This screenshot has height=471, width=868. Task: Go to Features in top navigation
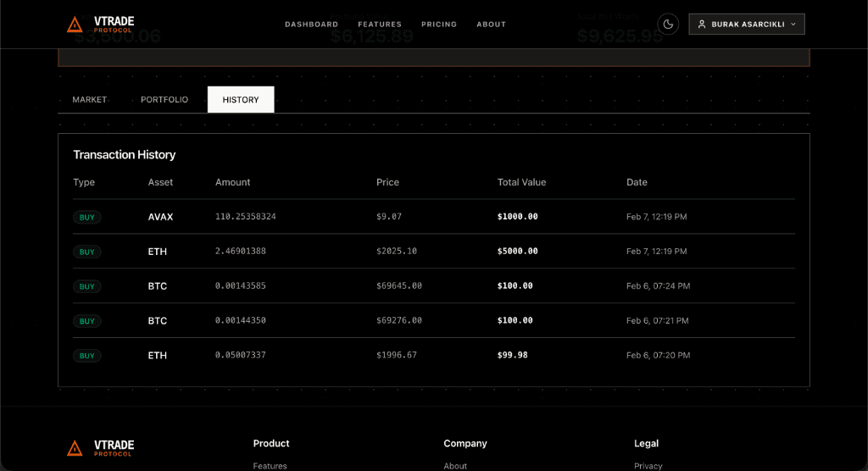coord(380,25)
